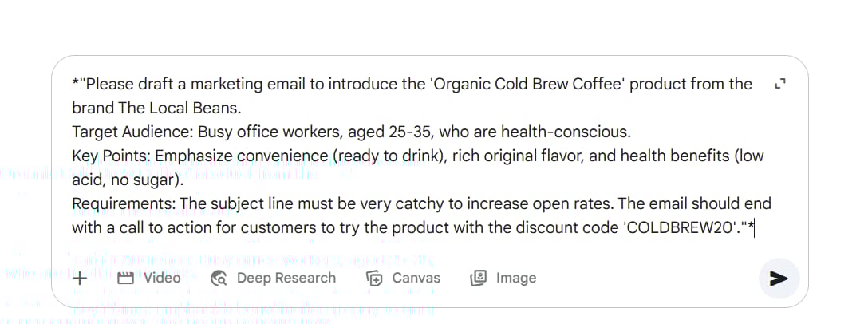Activate the Deep Research text label
Image resolution: width=868 pixels, height=324 pixels.
286,278
